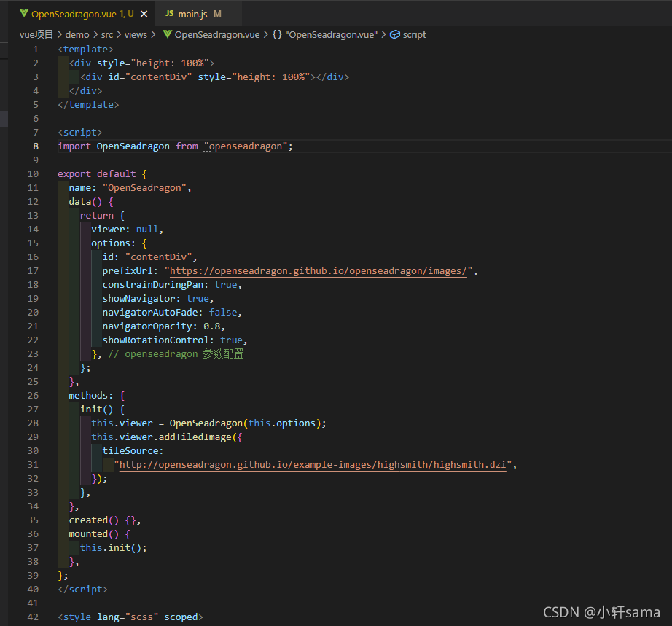Open the "demo" breadcrumb dropdown
Viewport: 672px width, 626px height.
click(x=77, y=34)
